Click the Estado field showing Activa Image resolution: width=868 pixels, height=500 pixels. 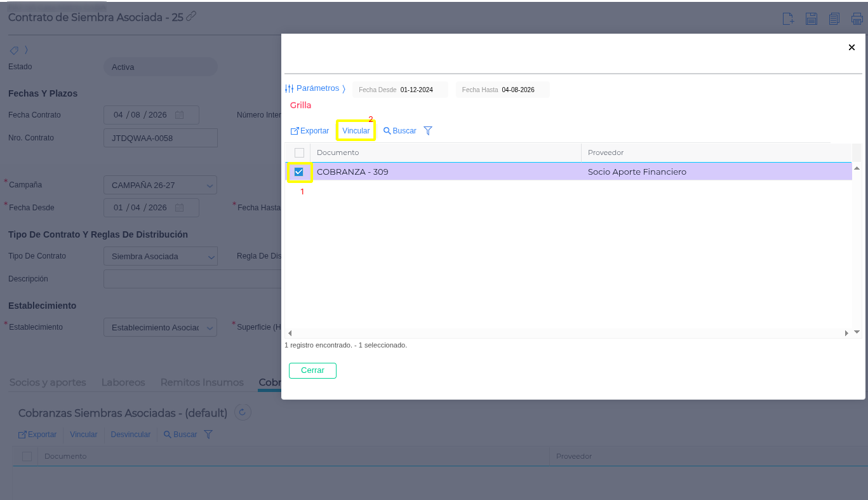pyautogui.click(x=160, y=67)
